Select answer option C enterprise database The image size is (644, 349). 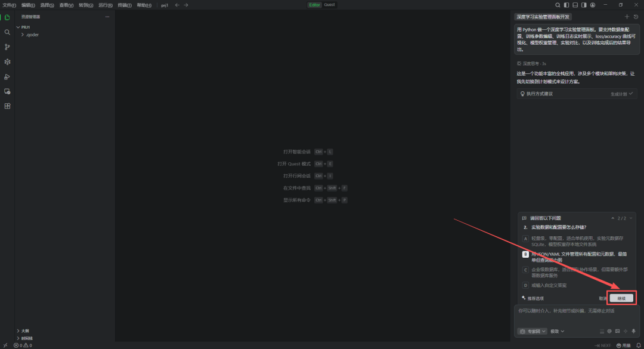525,270
